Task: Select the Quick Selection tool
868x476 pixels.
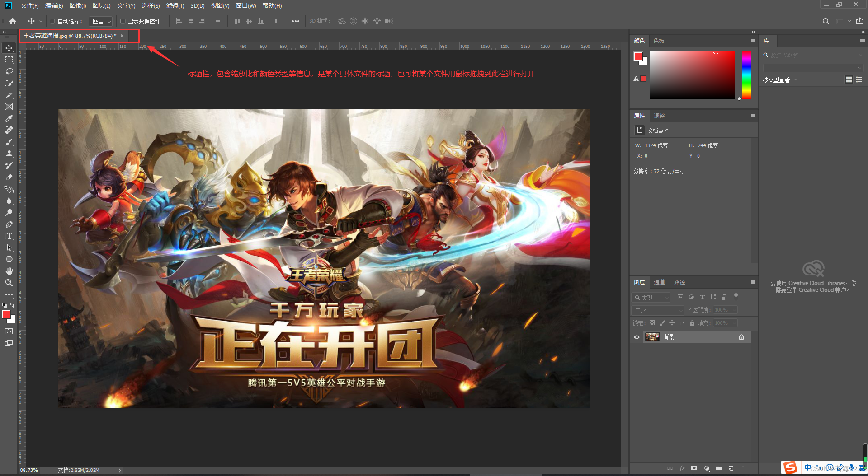Action: [9, 83]
